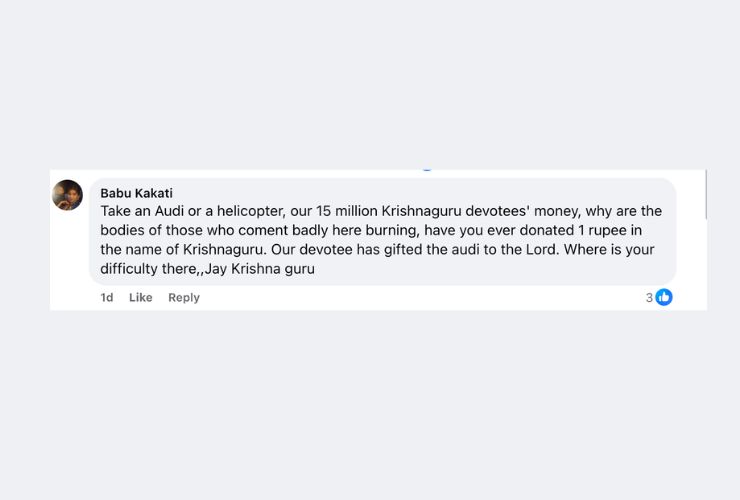The height and width of the screenshot is (500, 740).
Task: Click "difficulty there" in the last line
Action: [x=148, y=269]
